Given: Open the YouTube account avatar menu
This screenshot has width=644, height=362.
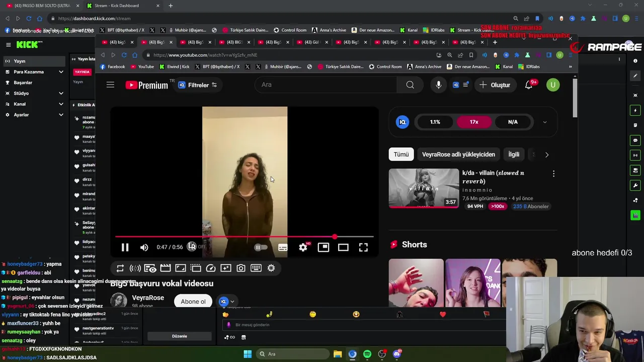Looking at the screenshot, I should (553, 85).
